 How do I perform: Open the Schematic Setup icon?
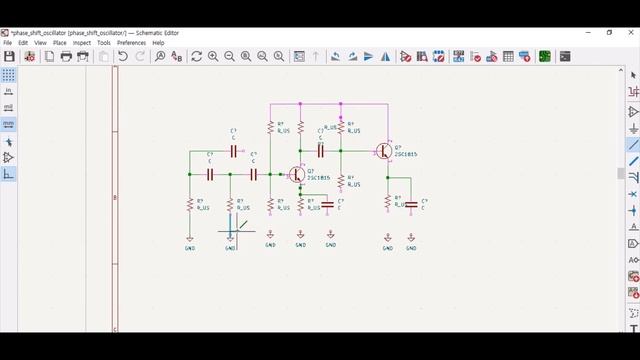[x=29, y=56]
